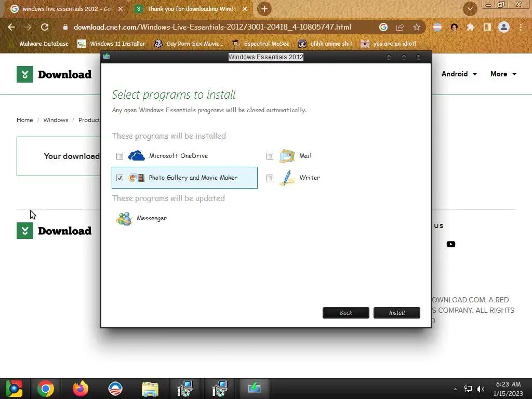Open the network tray icon
This screenshot has width=532, height=399.
[x=468, y=389]
